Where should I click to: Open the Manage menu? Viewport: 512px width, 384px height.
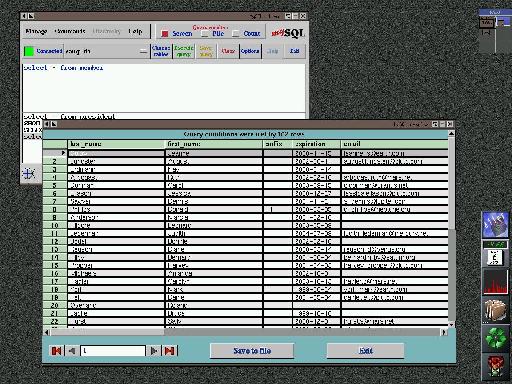pos(36,31)
